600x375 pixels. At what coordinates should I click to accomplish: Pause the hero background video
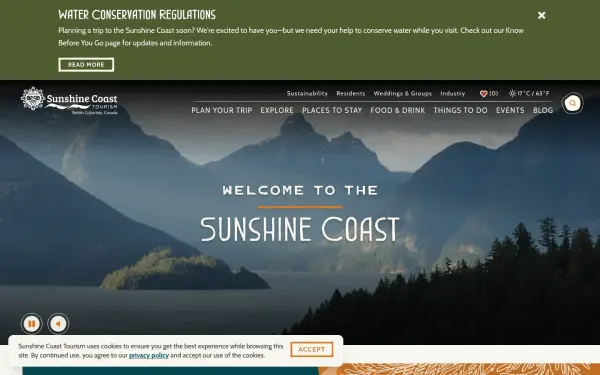click(32, 324)
